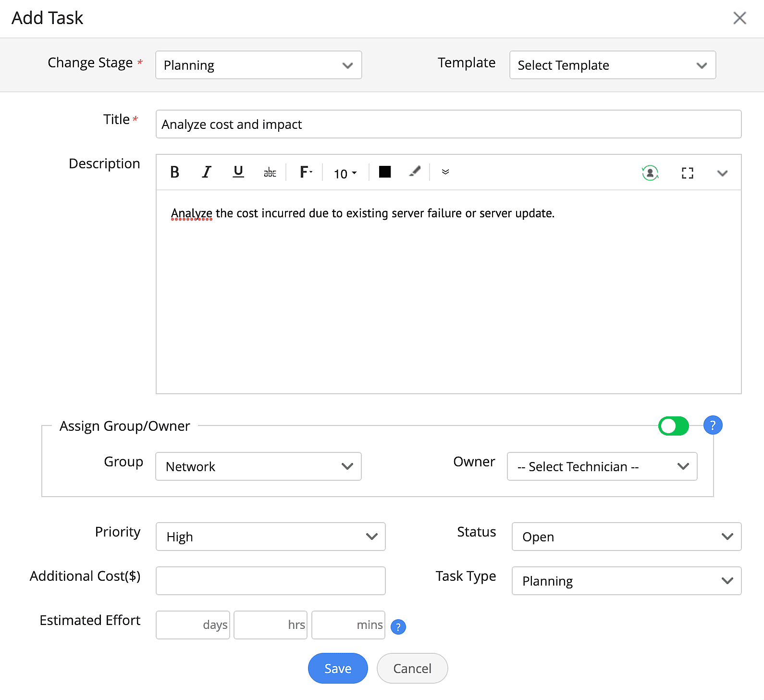The width and height of the screenshot is (764, 700).
Task: Save the new task
Action: coord(338,668)
